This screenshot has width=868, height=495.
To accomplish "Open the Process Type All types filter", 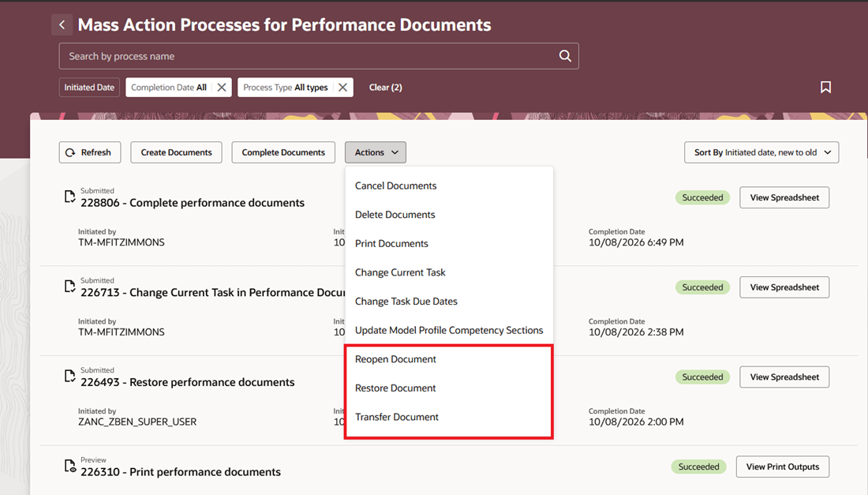I will click(x=286, y=88).
